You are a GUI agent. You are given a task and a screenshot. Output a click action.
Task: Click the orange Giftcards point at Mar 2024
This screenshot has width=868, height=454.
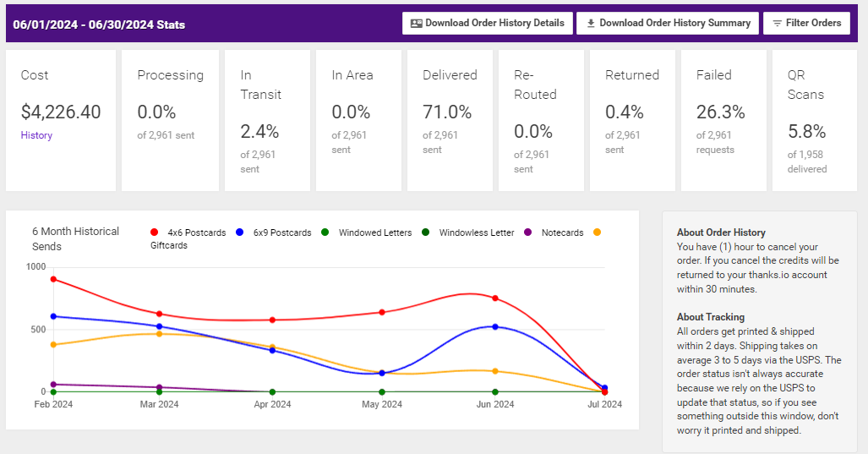coord(159,334)
